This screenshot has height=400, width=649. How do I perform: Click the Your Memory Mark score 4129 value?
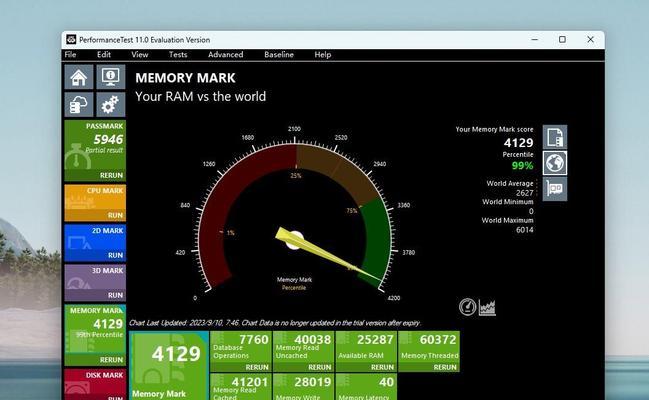click(x=518, y=143)
